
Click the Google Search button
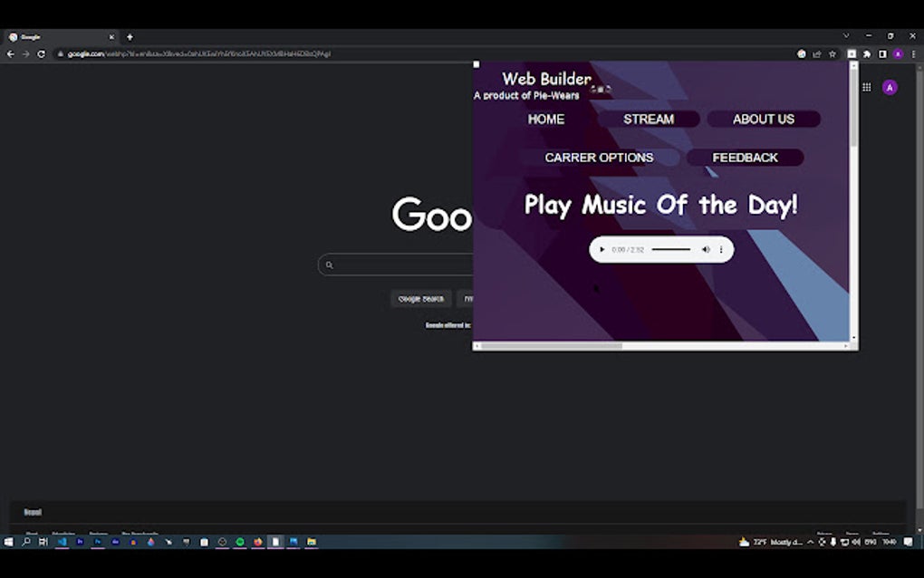pyautogui.click(x=420, y=299)
